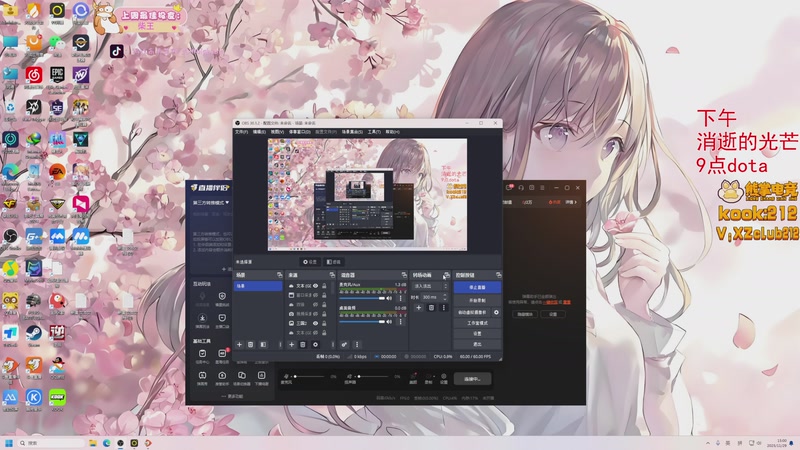Remove selected scene with Scenes trash icon
Viewport: 800px width, 450px height.
pos(251,344)
